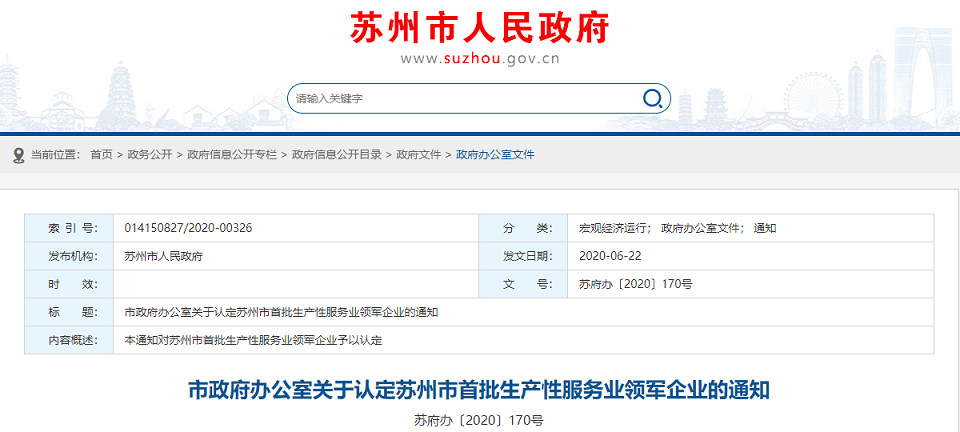The height and width of the screenshot is (432, 960).
Task: Click the 标题 row title text
Action: pos(281,312)
